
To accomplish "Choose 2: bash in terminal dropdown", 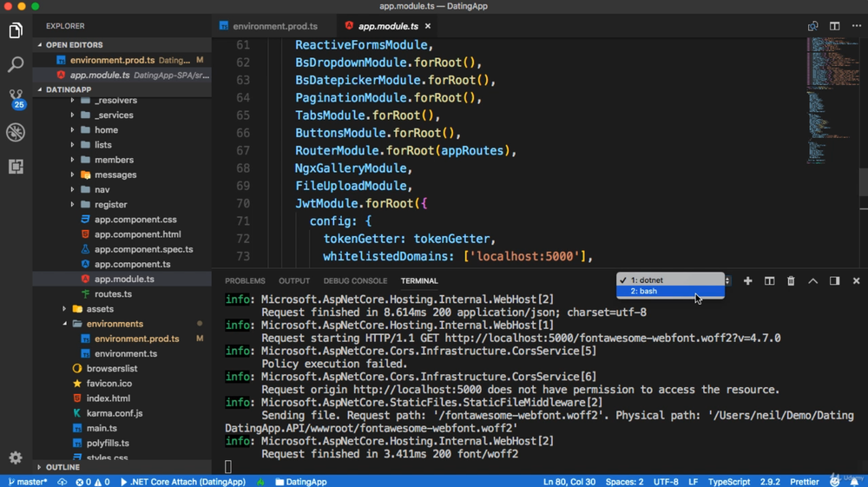I will pyautogui.click(x=670, y=291).
